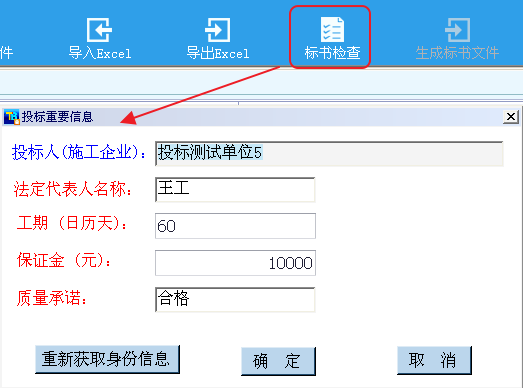
Task: Click the 投标人(施工企业) label text
Action: point(79,152)
